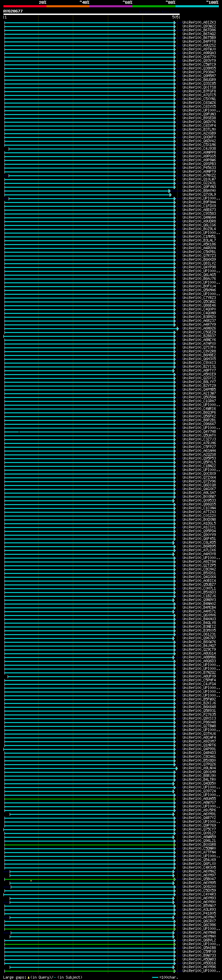Image resolution: width=222 pixels, height=980 pixels.
Task: Click hit label UniRef100_P86048
Action: tap(199, 722)
